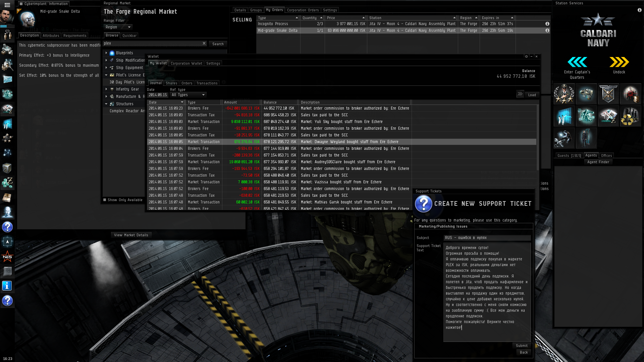Open the star map icon in the sidebar
The image size is (644, 362).
pos(7,153)
